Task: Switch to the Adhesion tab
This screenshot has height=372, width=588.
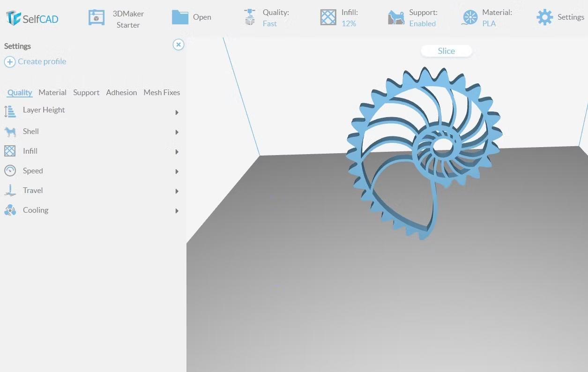Action: (x=121, y=92)
